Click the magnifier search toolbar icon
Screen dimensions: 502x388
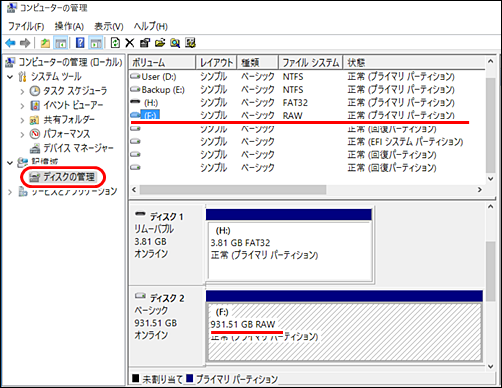pyautogui.click(x=175, y=43)
